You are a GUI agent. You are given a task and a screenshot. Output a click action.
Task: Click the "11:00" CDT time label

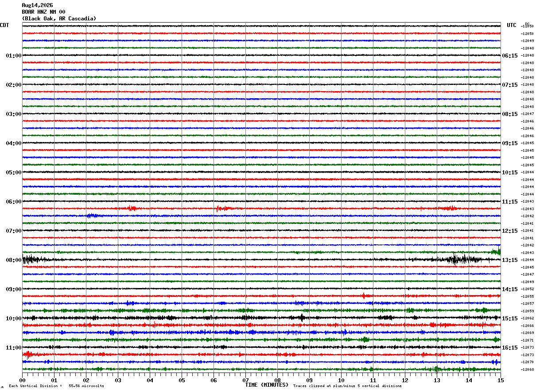point(14,348)
